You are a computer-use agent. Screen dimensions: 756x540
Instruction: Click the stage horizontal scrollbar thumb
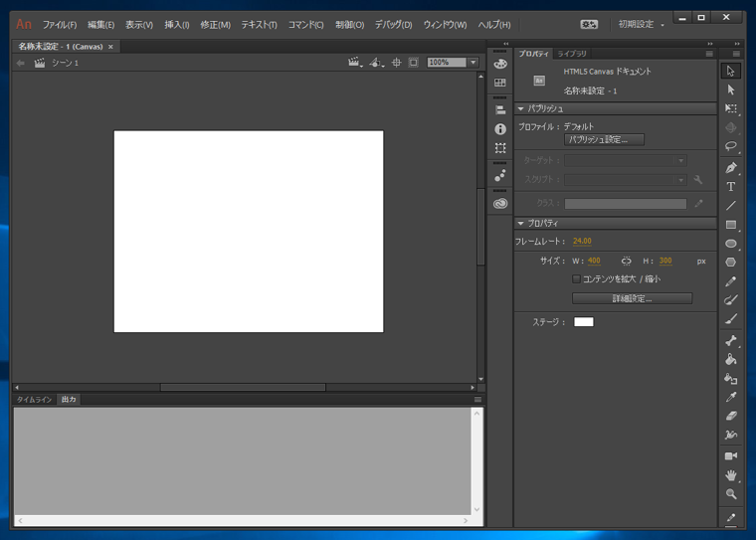click(x=243, y=387)
